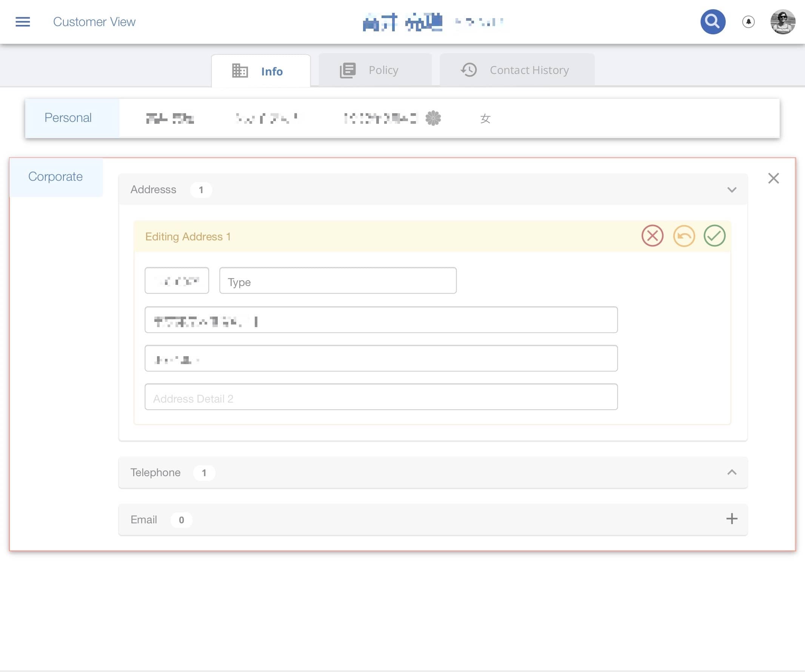Image resolution: width=805 pixels, height=672 pixels.
Task: Click the blue search icon
Action: click(x=712, y=22)
